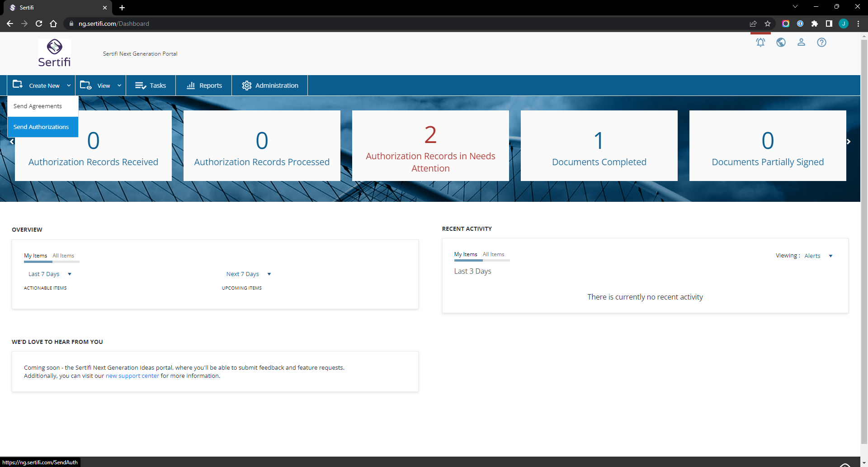The width and height of the screenshot is (868, 467).
Task: Open the Next 7 Days dropdown
Action: (249, 274)
